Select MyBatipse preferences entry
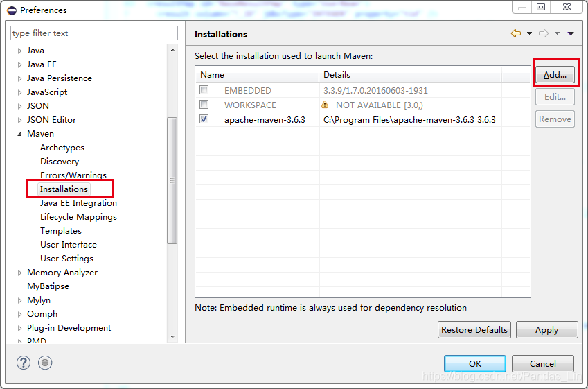 (x=48, y=286)
